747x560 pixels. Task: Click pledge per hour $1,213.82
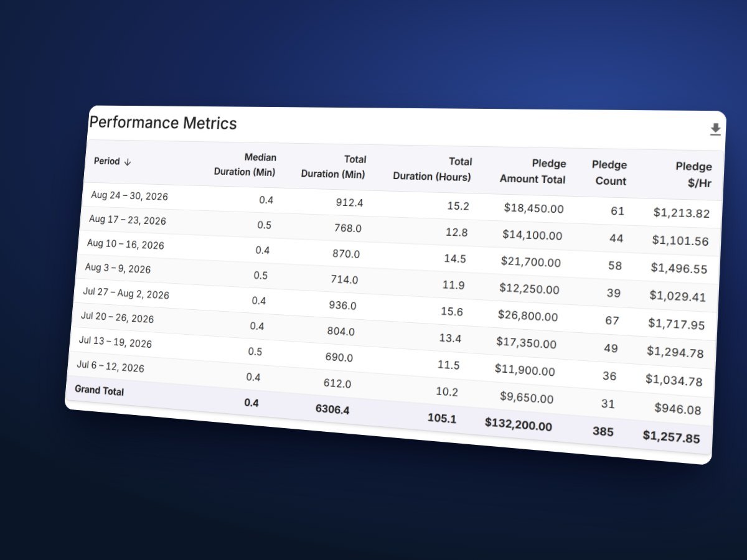681,213
